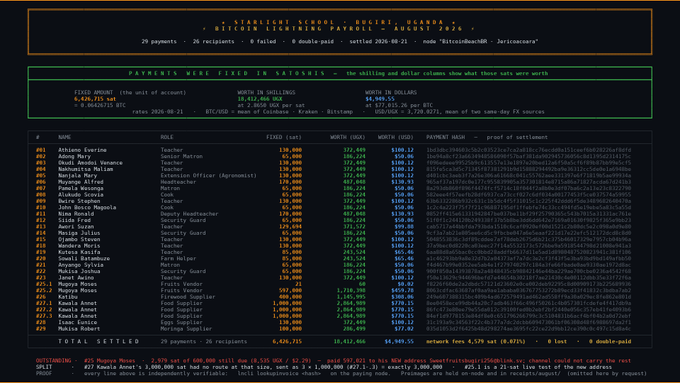Select the name Muyange Alfred

coord(81,182)
